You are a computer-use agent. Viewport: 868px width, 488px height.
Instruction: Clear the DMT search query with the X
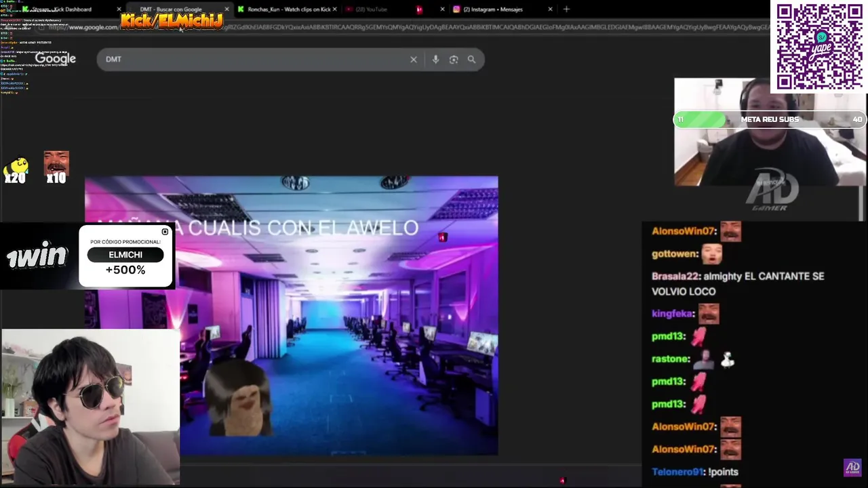click(x=414, y=60)
